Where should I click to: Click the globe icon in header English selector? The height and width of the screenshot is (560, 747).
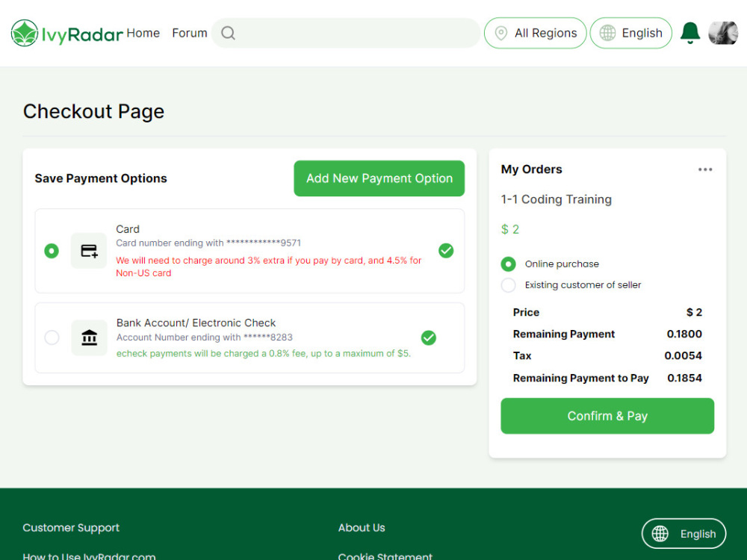click(x=607, y=33)
